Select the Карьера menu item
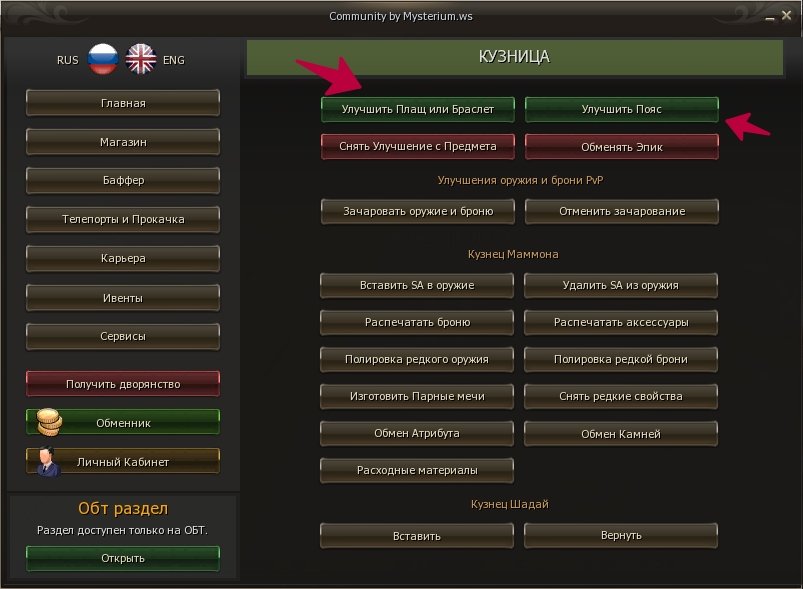803x589 pixels. coord(123,258)
